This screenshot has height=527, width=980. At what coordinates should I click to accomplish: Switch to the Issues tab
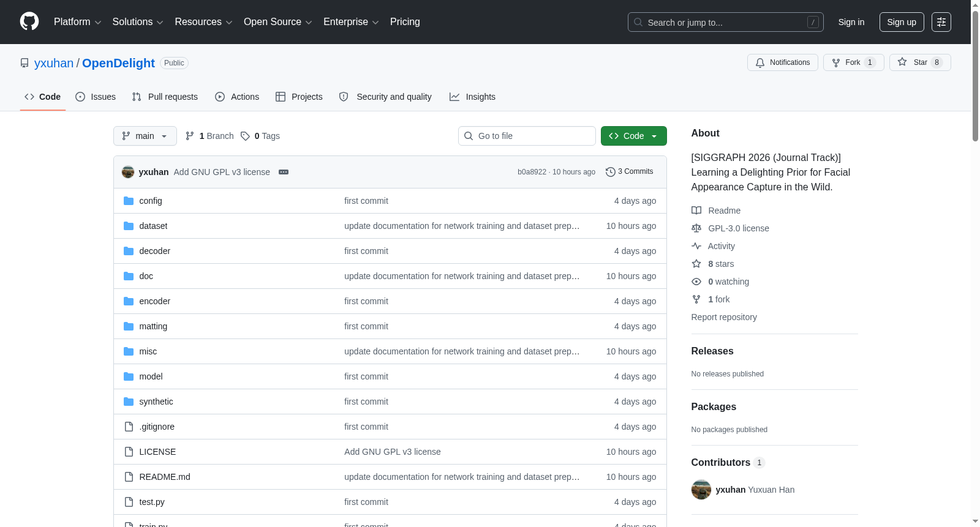[96, 97]
